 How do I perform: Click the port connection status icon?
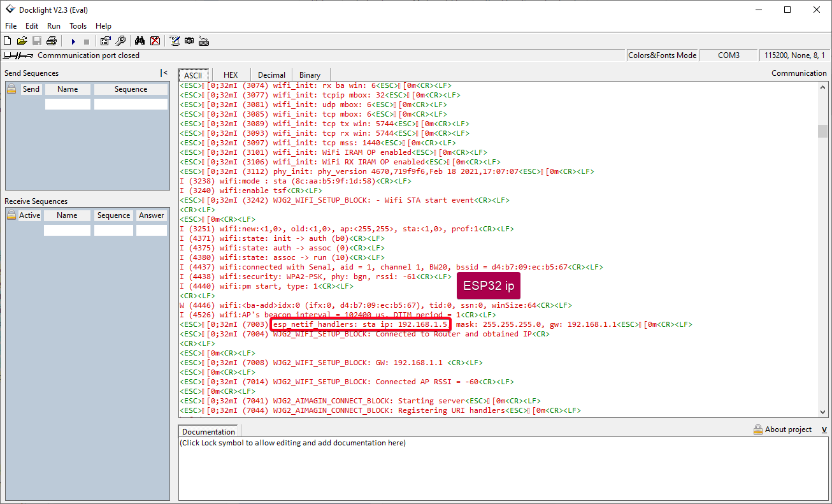pos(18,55)
